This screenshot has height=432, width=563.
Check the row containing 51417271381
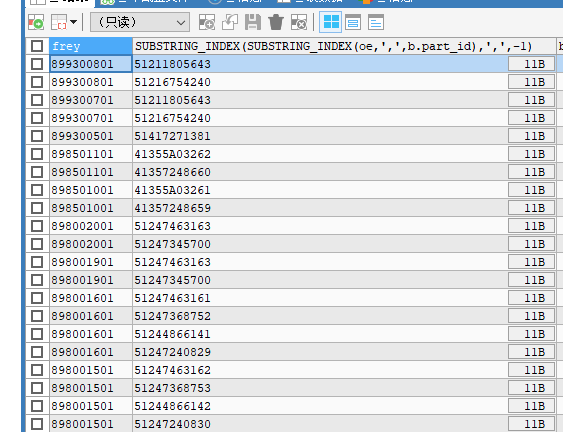[37, 136]
